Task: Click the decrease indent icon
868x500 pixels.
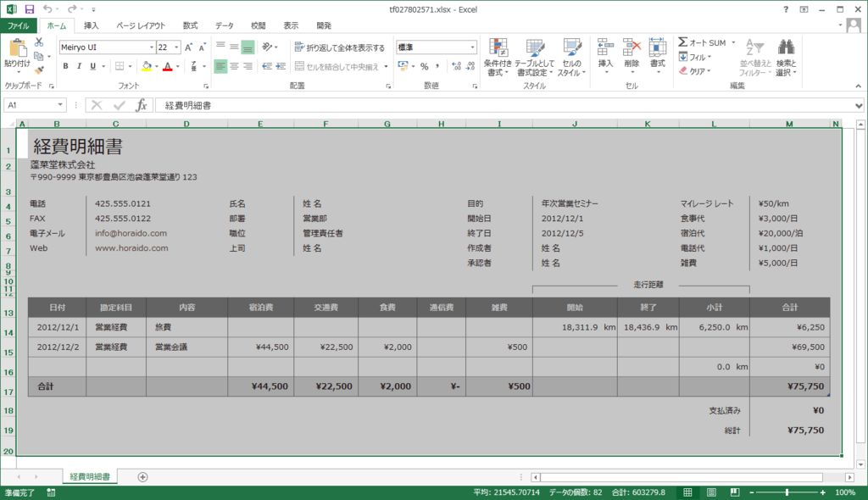Action: coord(267,66)
